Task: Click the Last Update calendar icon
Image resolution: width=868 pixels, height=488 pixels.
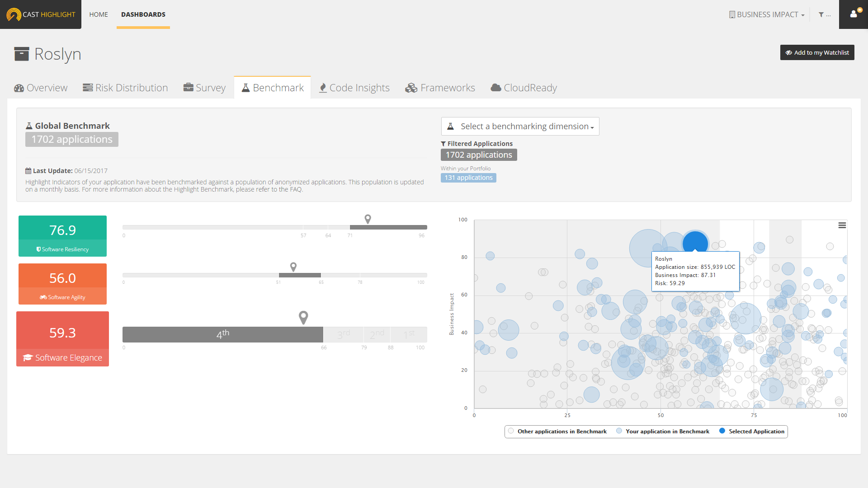Action: click(x=28, y=171)
